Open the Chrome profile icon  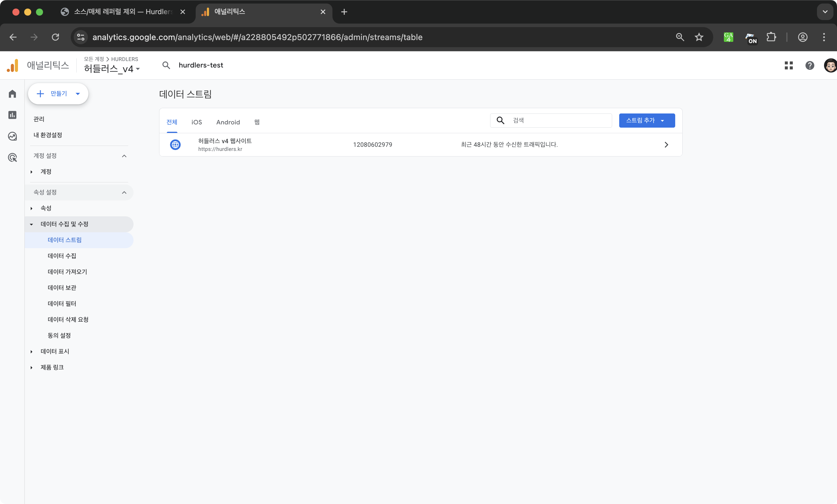(803, 37)
